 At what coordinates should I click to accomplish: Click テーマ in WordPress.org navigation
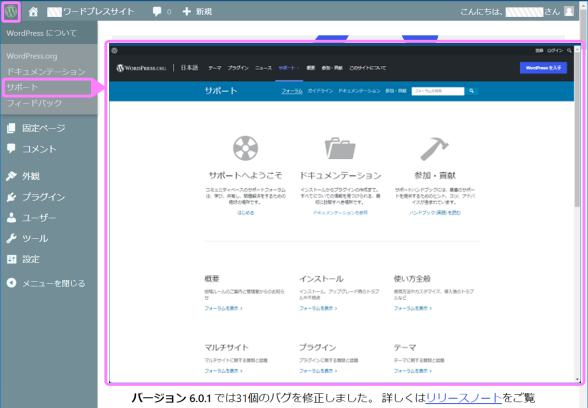pyautogui.click(x=215, y=68)
